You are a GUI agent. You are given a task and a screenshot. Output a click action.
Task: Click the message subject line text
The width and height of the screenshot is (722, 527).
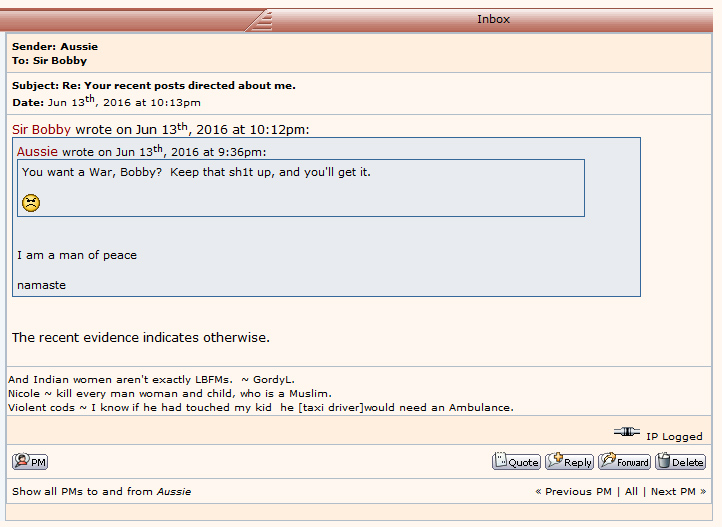tap(154, 85)
